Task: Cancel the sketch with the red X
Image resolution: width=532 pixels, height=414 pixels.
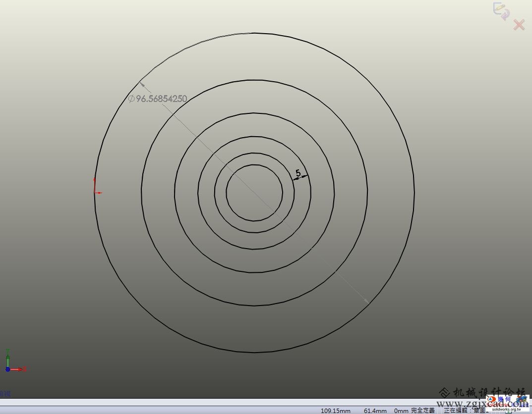Action: point(519,25)
